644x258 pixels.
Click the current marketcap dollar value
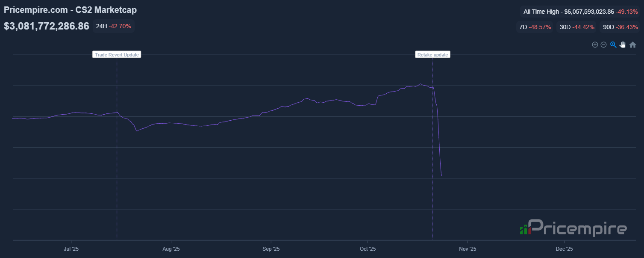pos(47,26)
